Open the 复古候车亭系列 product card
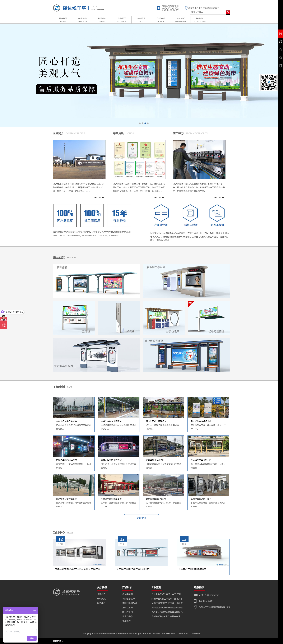Screen dimensions: 283x644 [96, 354]
